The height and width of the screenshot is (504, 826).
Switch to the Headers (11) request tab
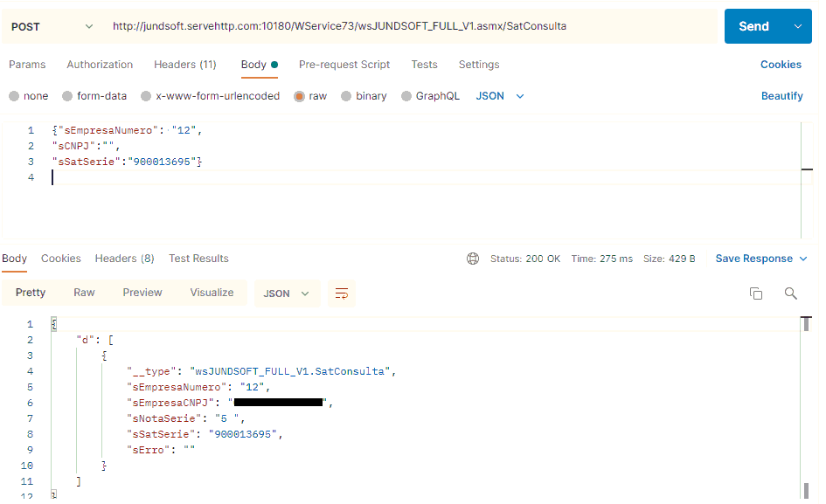(x=184, y=65)
